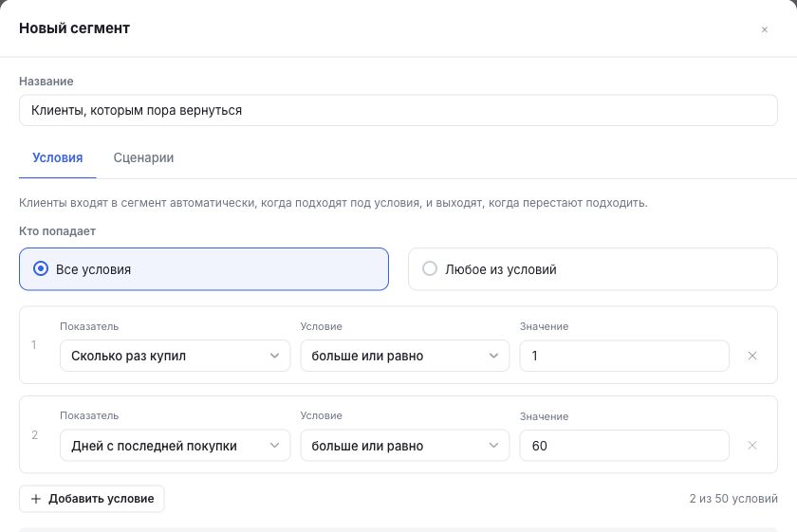Click the Новый сегмент title
This screenshot has height=532, width=797.
point(74,28)
